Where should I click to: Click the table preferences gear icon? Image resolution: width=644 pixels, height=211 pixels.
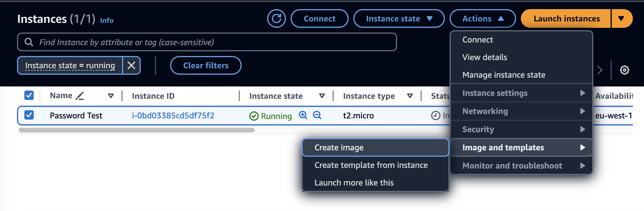pos(624,70)
